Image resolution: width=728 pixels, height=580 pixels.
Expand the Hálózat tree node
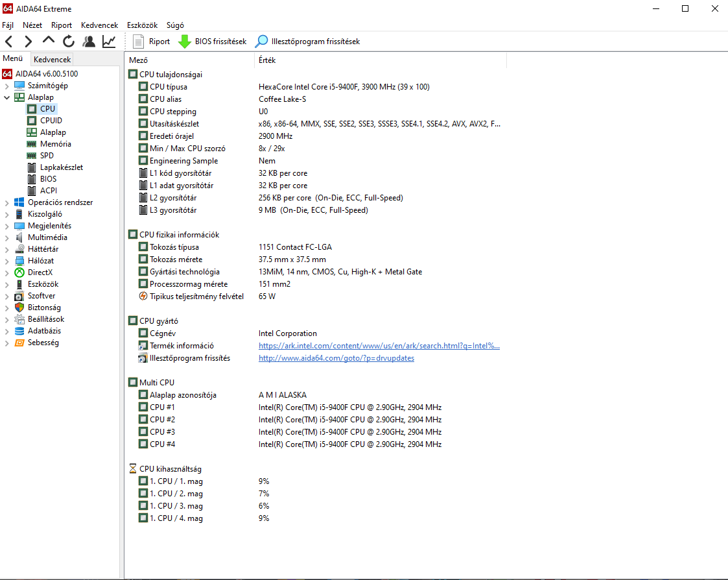6,261
